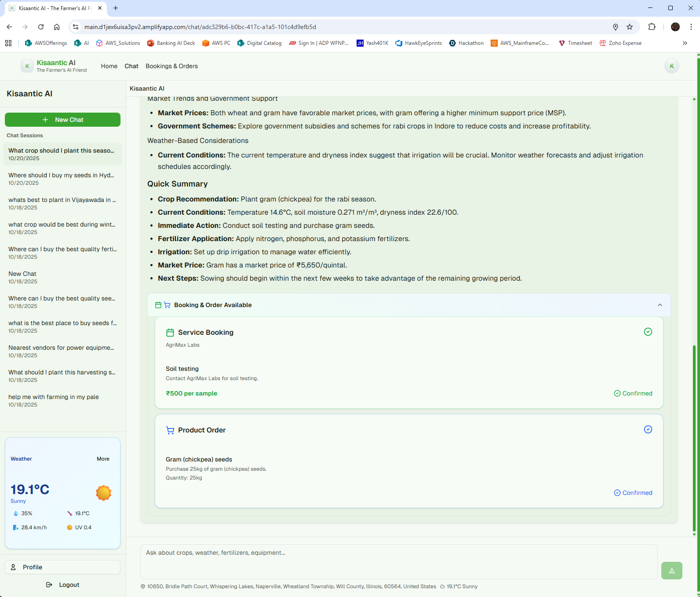
Task: Click Confirmed status on Gram seeds card
Action: pos(633,493)
